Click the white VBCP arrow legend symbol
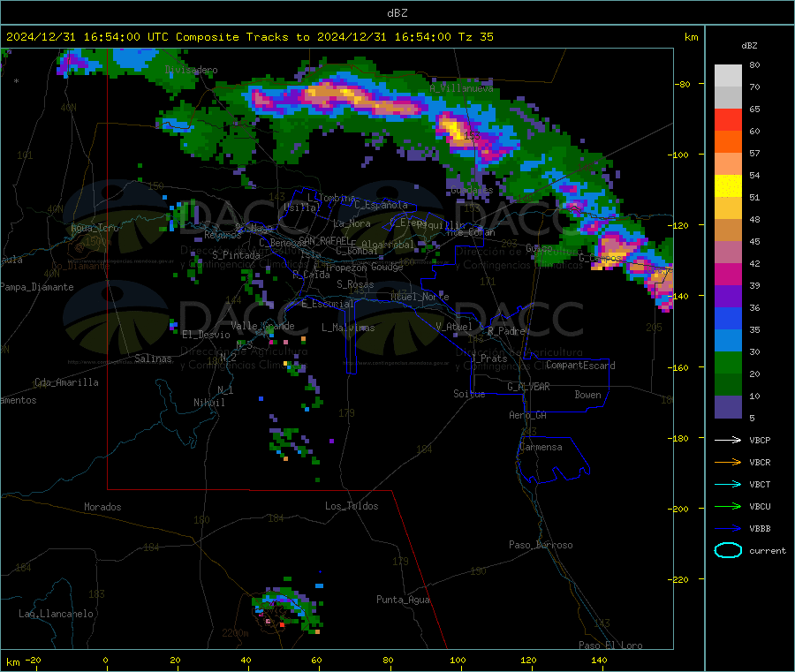795x672 pixels. point(728,440)
